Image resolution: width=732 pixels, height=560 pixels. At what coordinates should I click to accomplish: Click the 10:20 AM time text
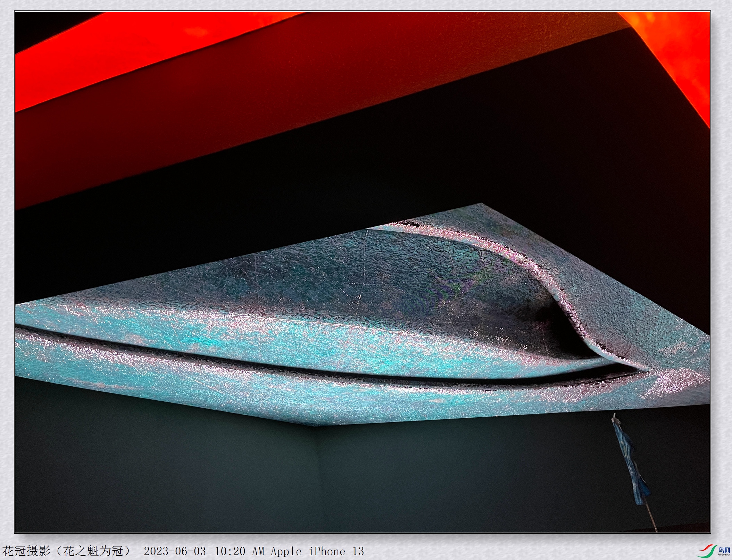click(x=239, y=551)
